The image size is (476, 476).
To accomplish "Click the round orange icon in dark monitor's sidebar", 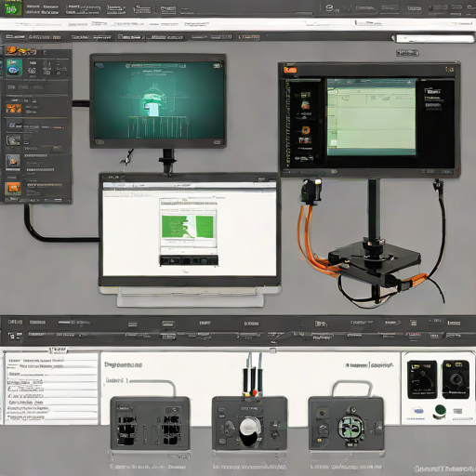I will tap(306, 130).
